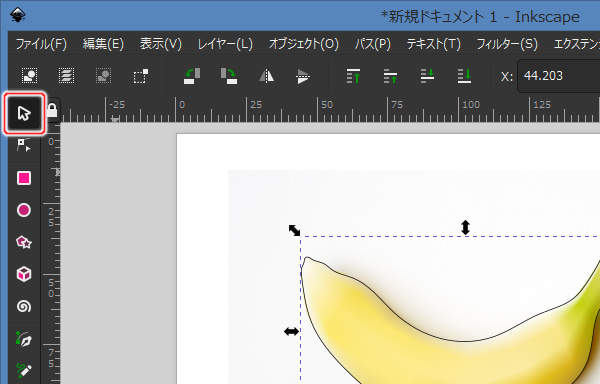Flip selection vertically
The width and height of the screenshot is (600, 384).
tap(303, 76)
